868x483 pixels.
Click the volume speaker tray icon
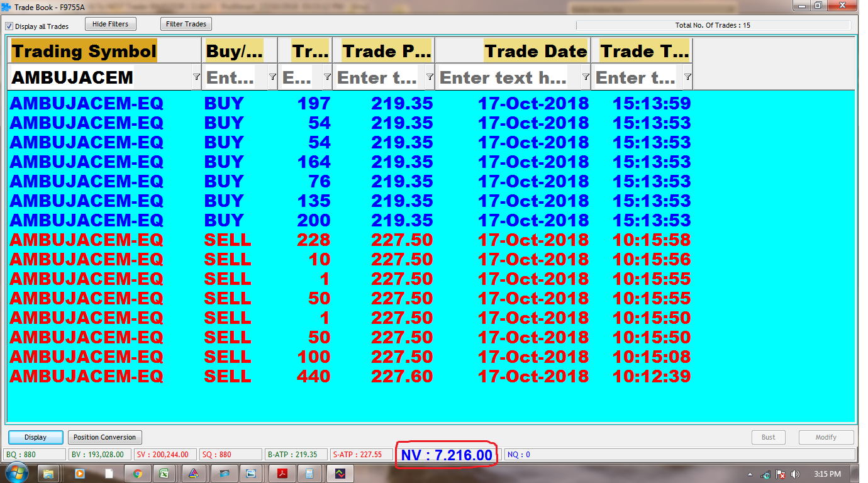point(795,474)
